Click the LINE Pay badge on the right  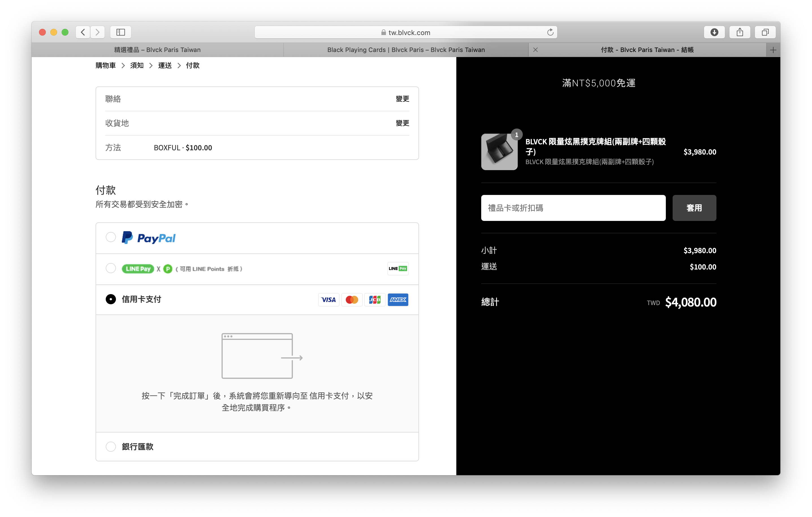[398, 269]
